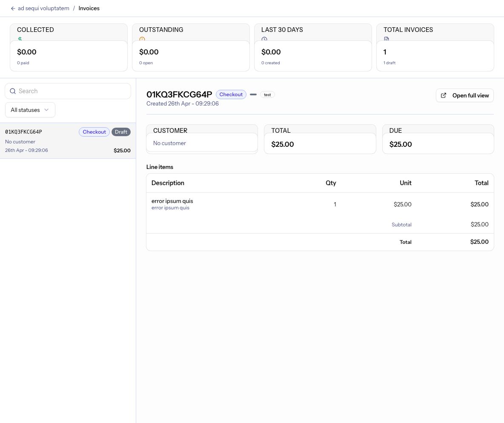Click the error ipsum quis line item name
The height and width of the screenshot is (423, 504).
172,201
